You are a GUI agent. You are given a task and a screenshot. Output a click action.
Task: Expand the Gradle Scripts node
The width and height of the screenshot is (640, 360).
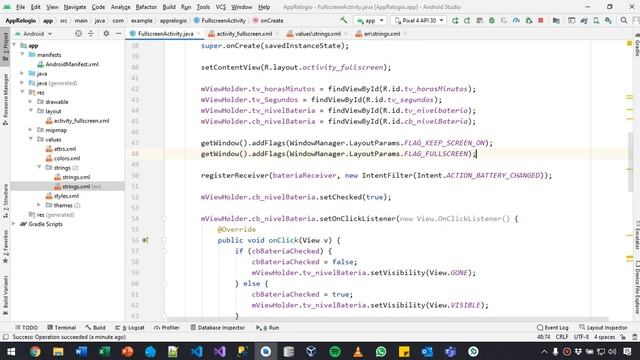click(14, 224)
